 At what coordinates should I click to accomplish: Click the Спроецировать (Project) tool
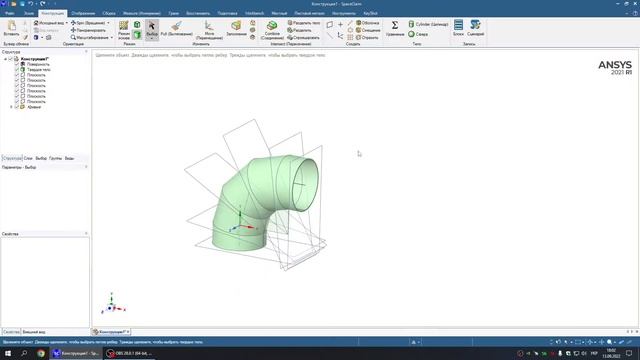pyautogui.click(x=303, y=38)
